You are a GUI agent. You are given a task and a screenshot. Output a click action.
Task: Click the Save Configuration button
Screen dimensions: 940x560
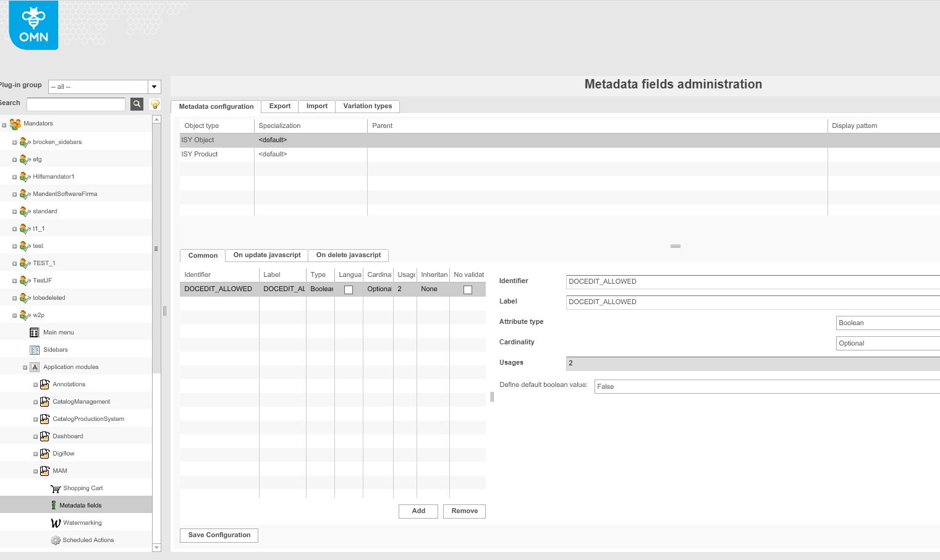219,535
